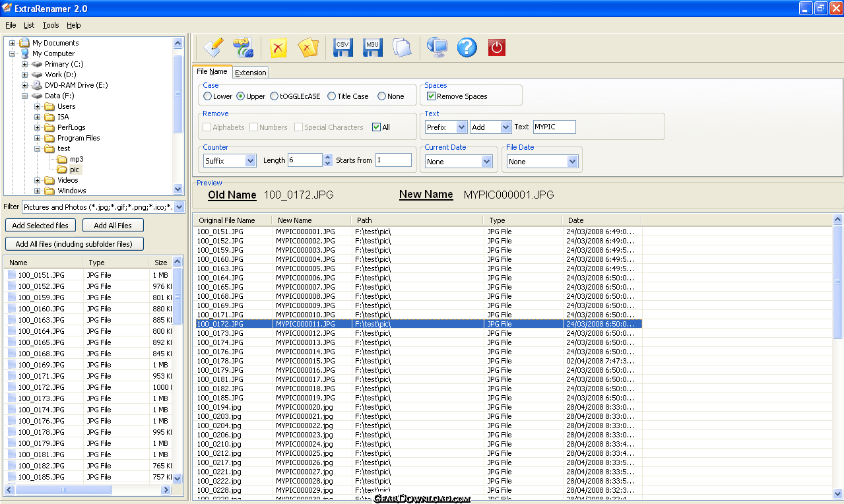Select the ISA folder in tree
Viewport: 844px width, 504px height.
pyautogui.click(x=63, y=117)
